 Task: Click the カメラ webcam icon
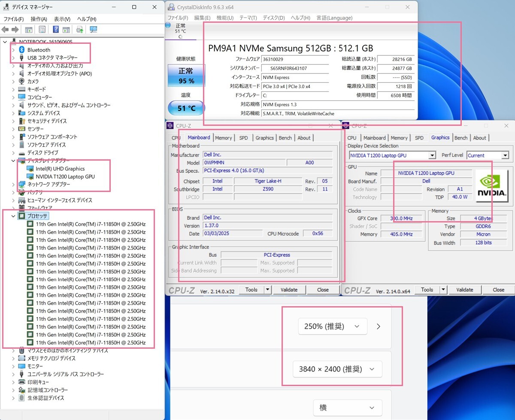click(x=22, y=81)
